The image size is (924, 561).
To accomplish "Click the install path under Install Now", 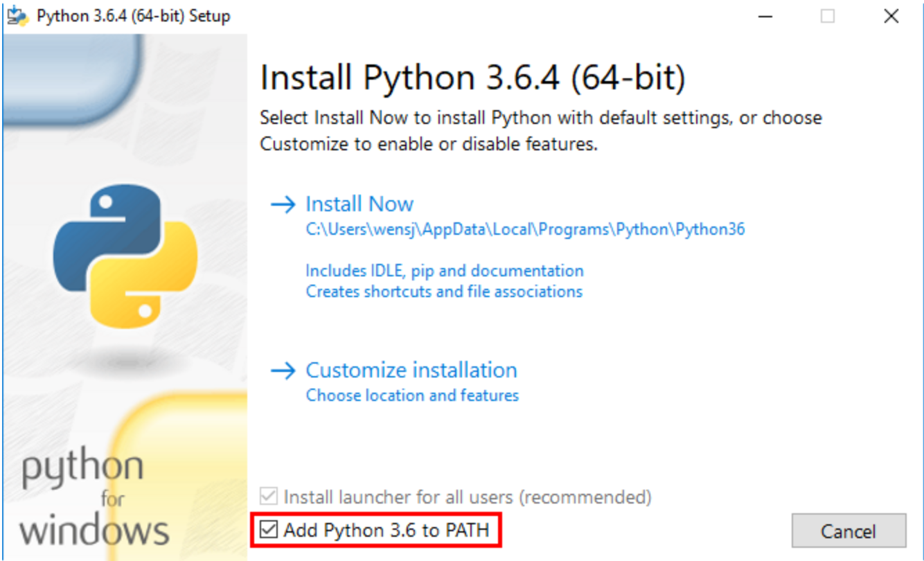I will [526, 229].
